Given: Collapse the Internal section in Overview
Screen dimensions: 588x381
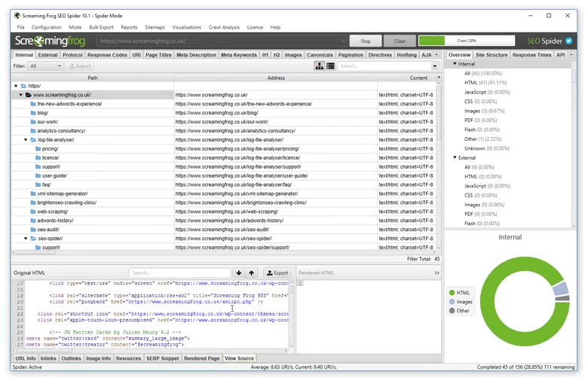Looking at the screenshot, I should pyautogui.click(x=455, y=64).
